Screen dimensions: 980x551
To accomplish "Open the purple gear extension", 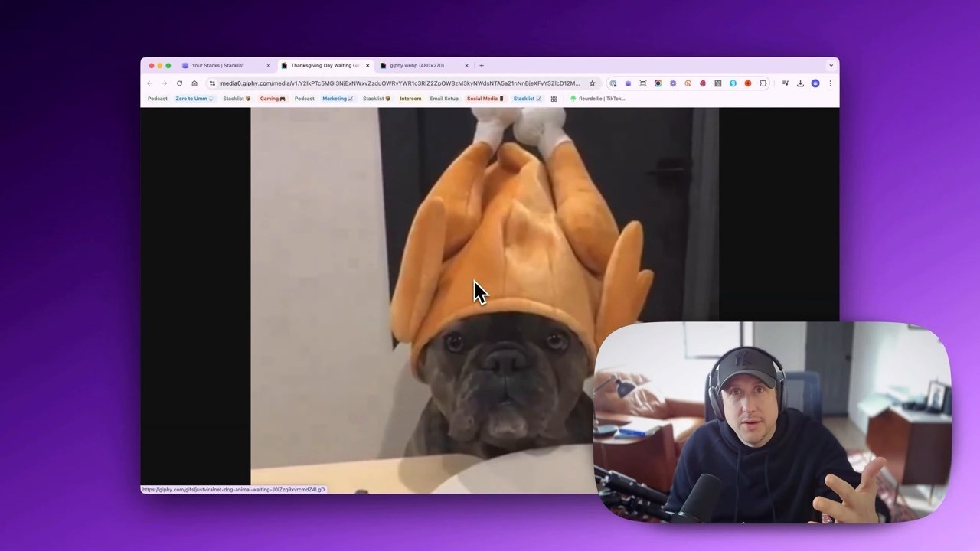I will click(x=673, y=83).
